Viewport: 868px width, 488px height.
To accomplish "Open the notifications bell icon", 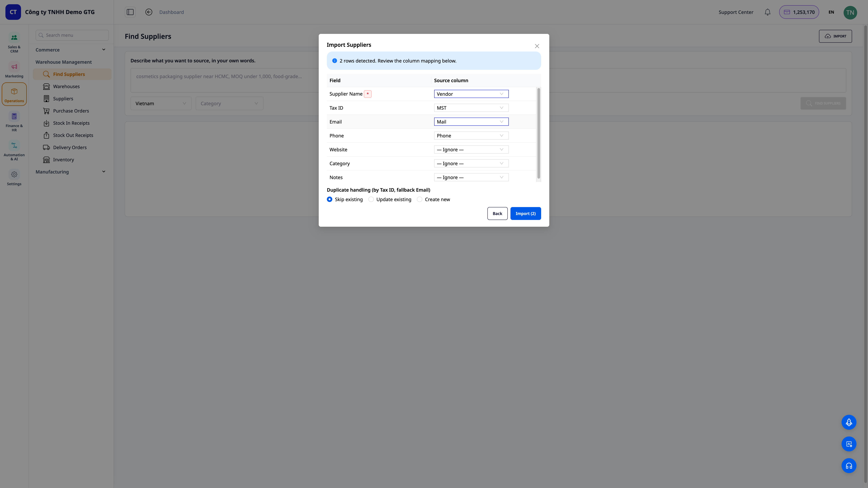I will (768, 12).
